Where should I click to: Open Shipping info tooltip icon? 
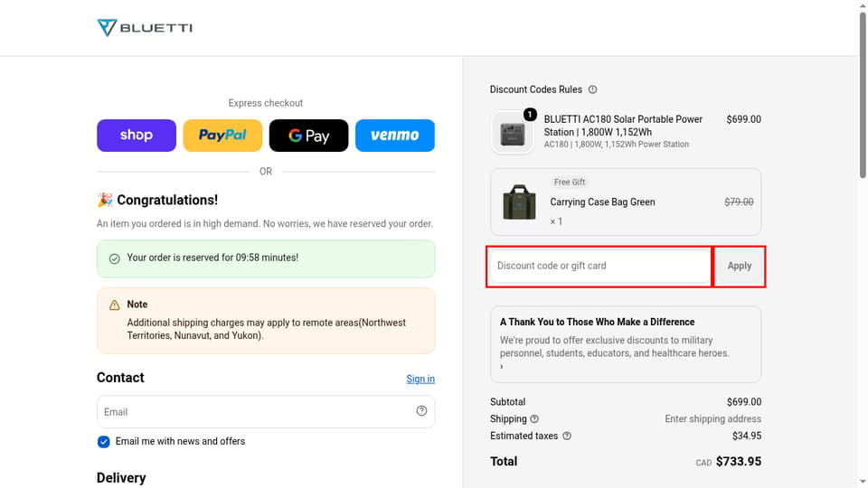coord(534,418)
